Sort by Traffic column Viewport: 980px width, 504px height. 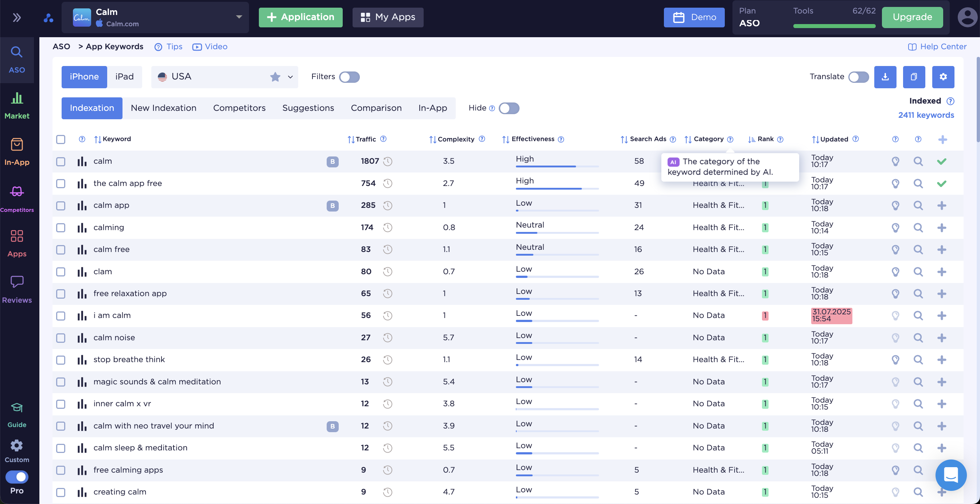[x=362, y=139]
